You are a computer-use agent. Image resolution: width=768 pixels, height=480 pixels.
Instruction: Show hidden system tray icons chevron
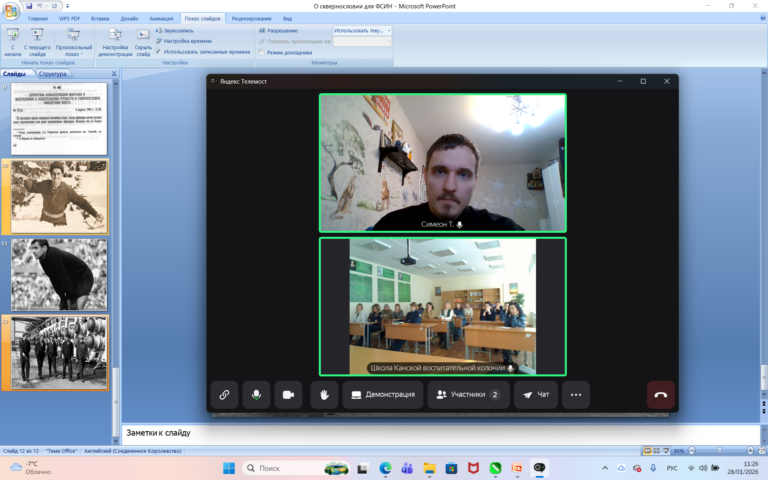[x=605, y=468]
